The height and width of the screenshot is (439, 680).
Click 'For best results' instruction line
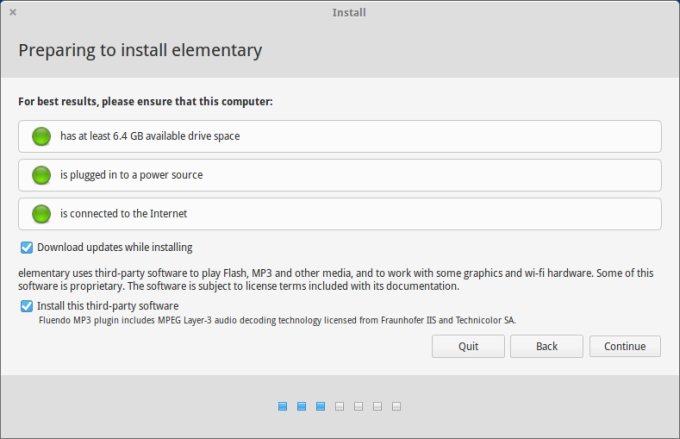point(145,102)
